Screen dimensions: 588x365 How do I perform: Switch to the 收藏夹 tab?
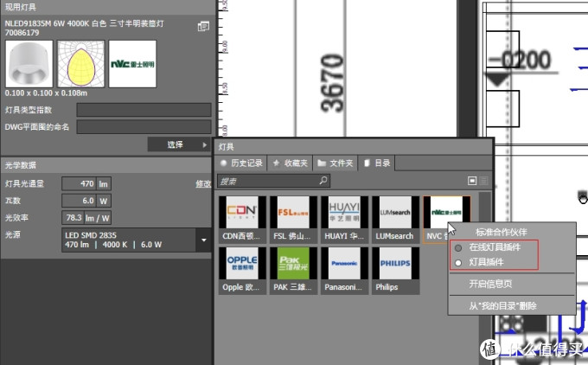click(289, 162)
